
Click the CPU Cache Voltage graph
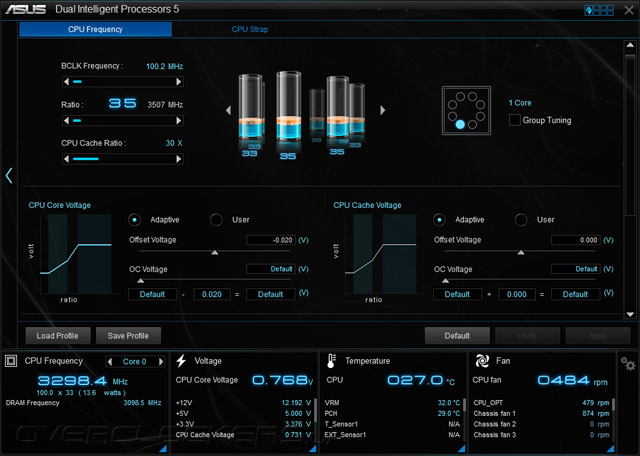[x=380, y=253]
